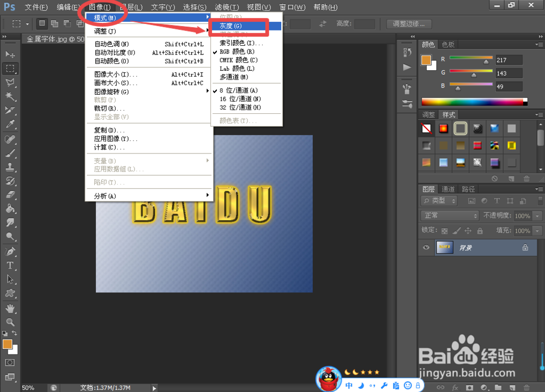Toggle lock all padlock icon
The image size is (545, 392).
480,230
